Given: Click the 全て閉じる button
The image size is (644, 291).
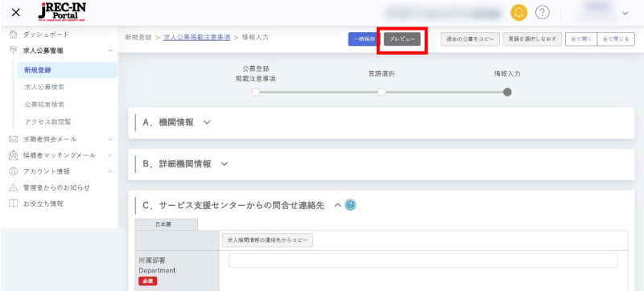Looking at the screenshot, I should [616, 39].
